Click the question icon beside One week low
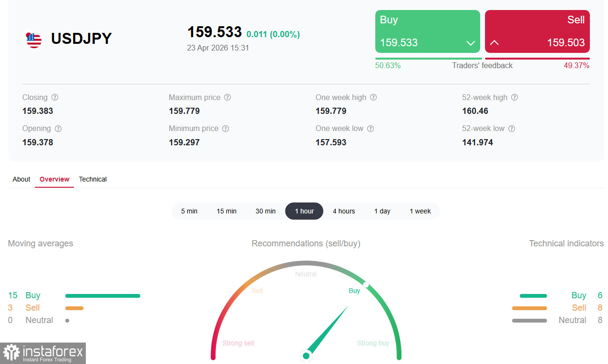The image size is (608, 364). pos(371,129)
